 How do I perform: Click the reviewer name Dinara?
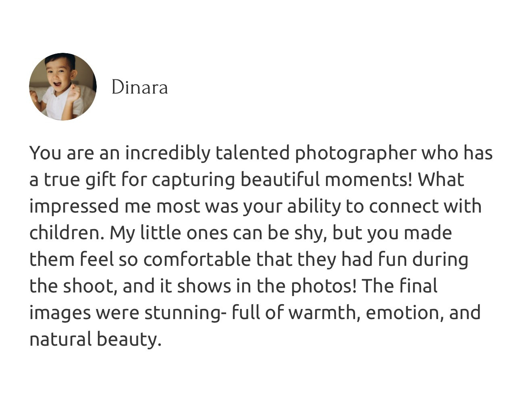(139, 87)
